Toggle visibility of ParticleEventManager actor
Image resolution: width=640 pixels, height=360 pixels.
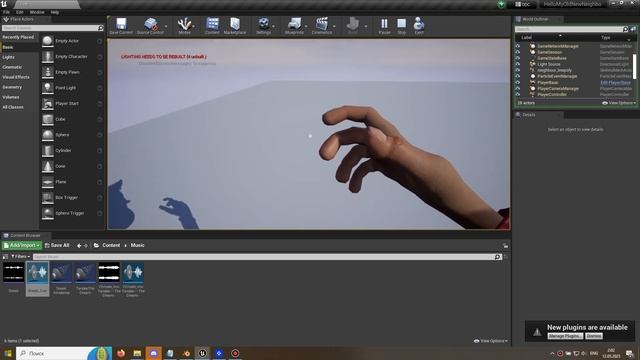tap(518, 76)
